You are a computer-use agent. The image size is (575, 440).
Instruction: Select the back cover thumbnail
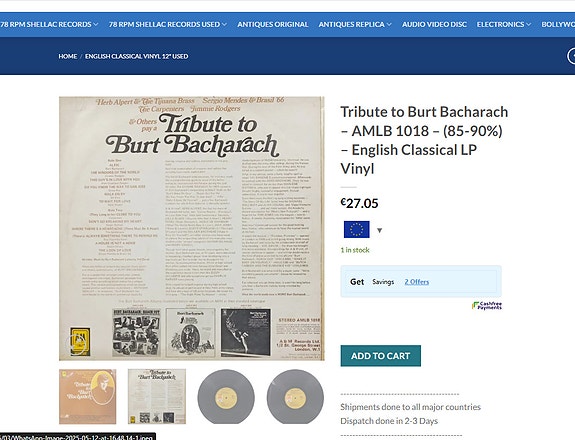157,396
